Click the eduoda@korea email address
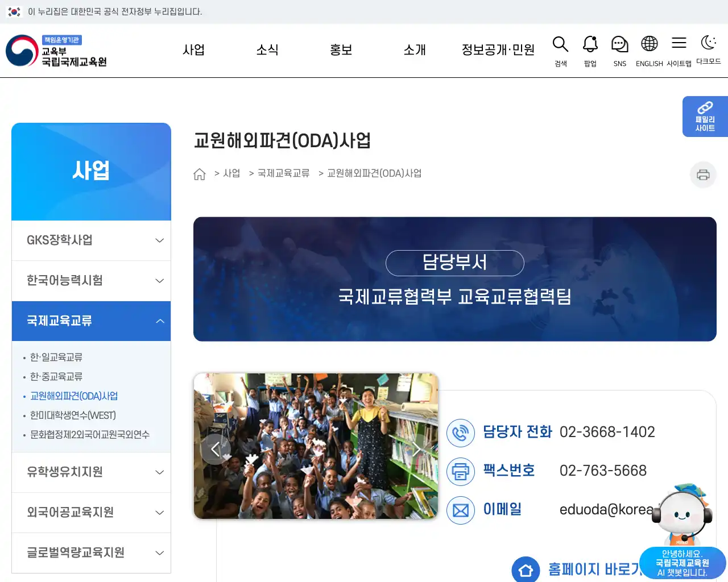Screen dimensions: 728x582 pyautogui.click(x=607, y=510)
